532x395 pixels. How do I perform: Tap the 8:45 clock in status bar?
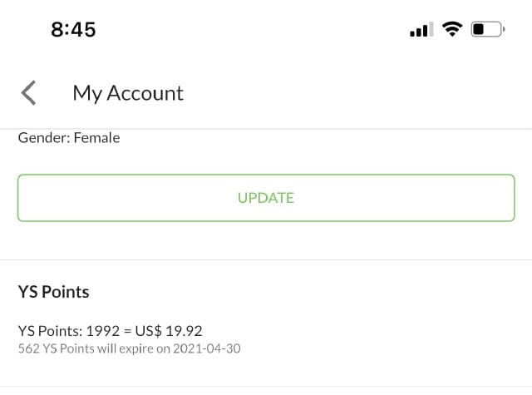click(x=73, y=29)
